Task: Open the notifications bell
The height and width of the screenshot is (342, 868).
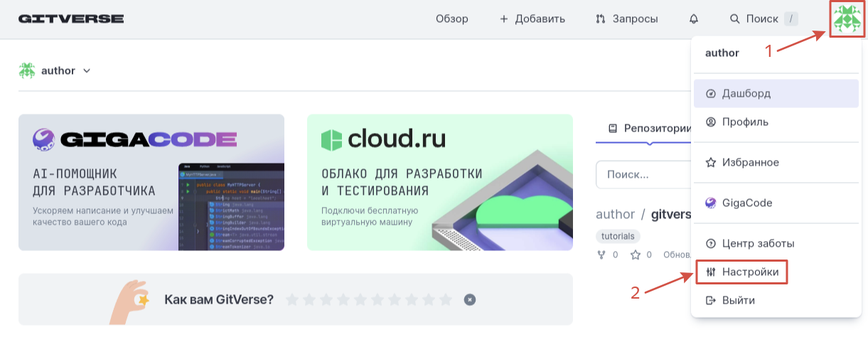Action: point(694,18)
